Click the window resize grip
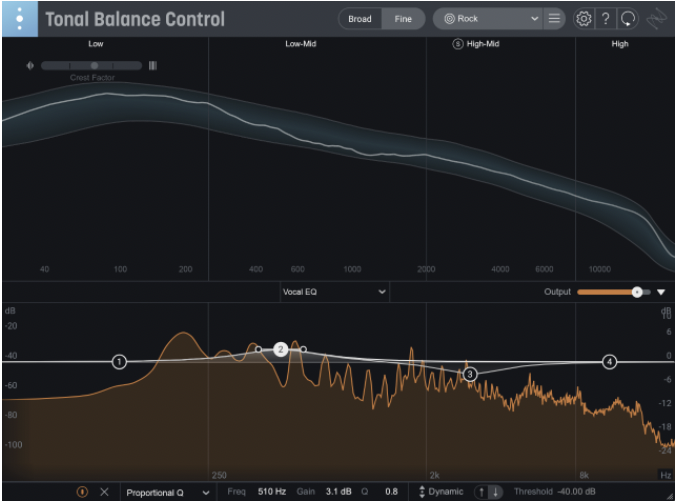The height and width of the screenshot is (503, 676). click(670, 497)
